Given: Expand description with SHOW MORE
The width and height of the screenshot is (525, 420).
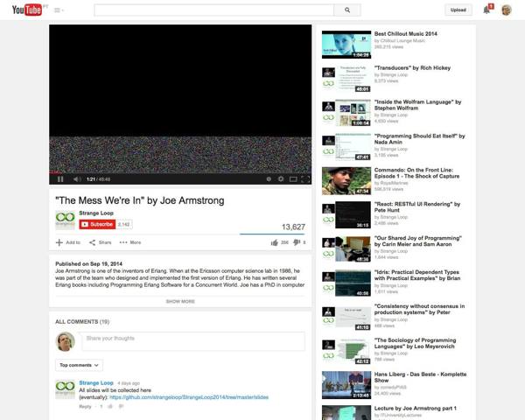Looking at the screenshot, I should pyautogui.click(x=180, y=301).
